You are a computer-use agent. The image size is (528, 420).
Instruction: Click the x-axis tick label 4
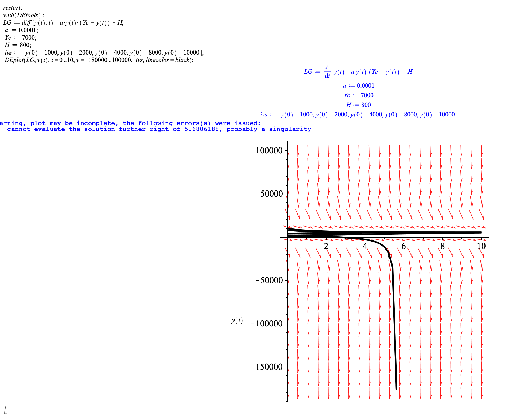[365, 246]
